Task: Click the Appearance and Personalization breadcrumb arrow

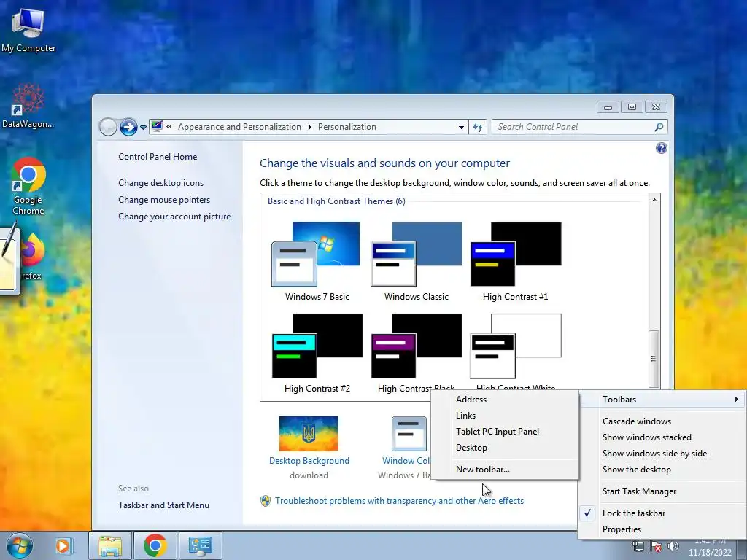Action: [309, 127]
